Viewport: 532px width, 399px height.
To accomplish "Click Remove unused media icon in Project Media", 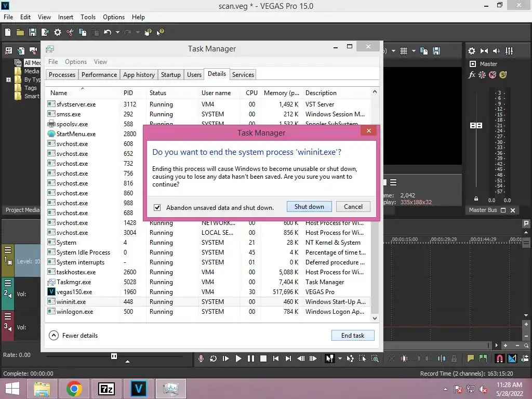I will [8, 51].
